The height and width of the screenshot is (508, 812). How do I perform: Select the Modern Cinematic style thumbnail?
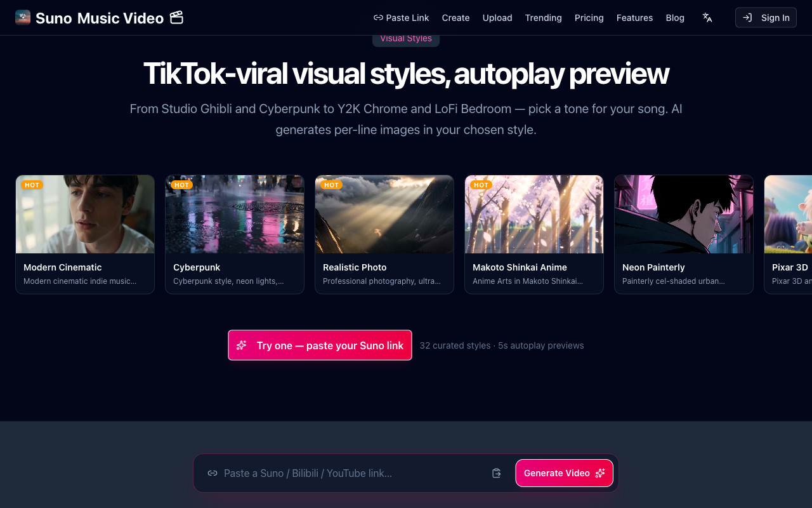85,215
